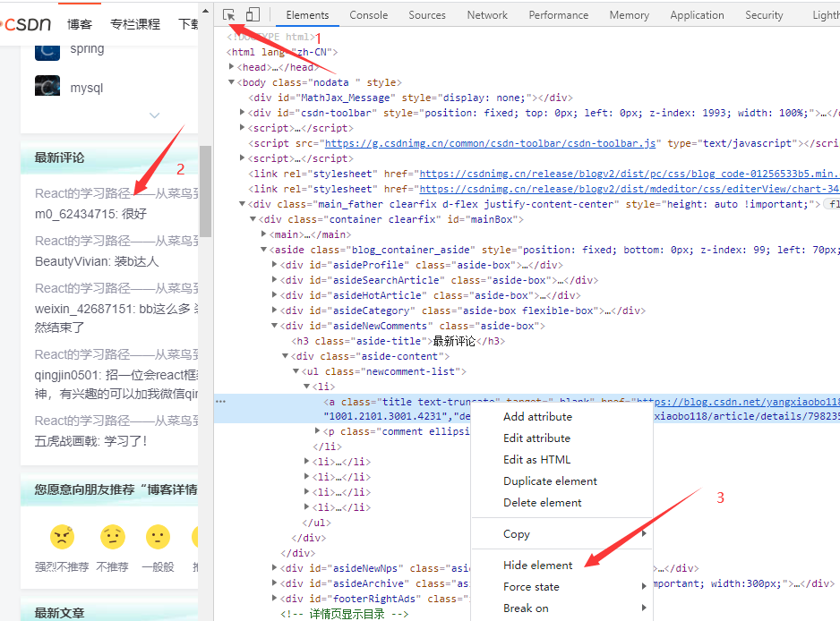Select the MathJax_Message div line
Viewport: 840px width, 621px height.
[x=410, y=98]
